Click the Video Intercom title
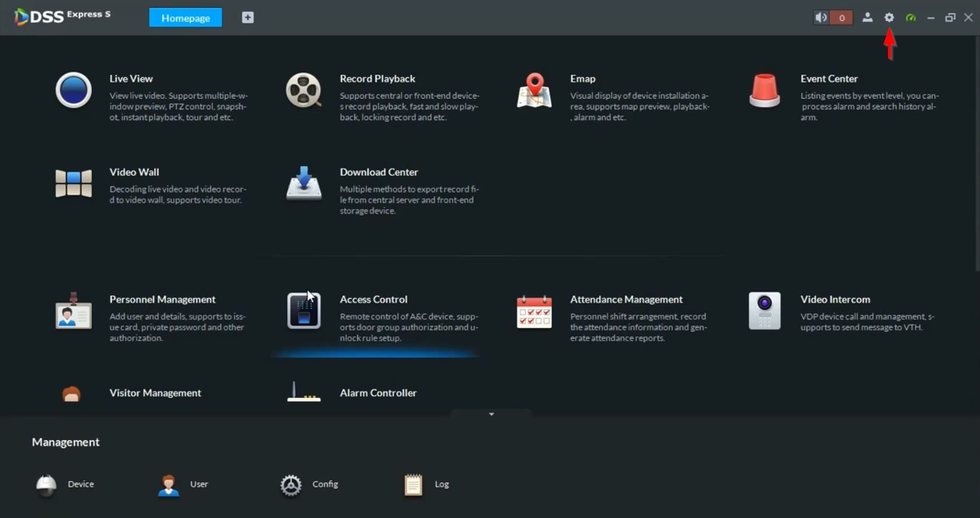Viewport: 980px width, 518px height. coord(835,299)
